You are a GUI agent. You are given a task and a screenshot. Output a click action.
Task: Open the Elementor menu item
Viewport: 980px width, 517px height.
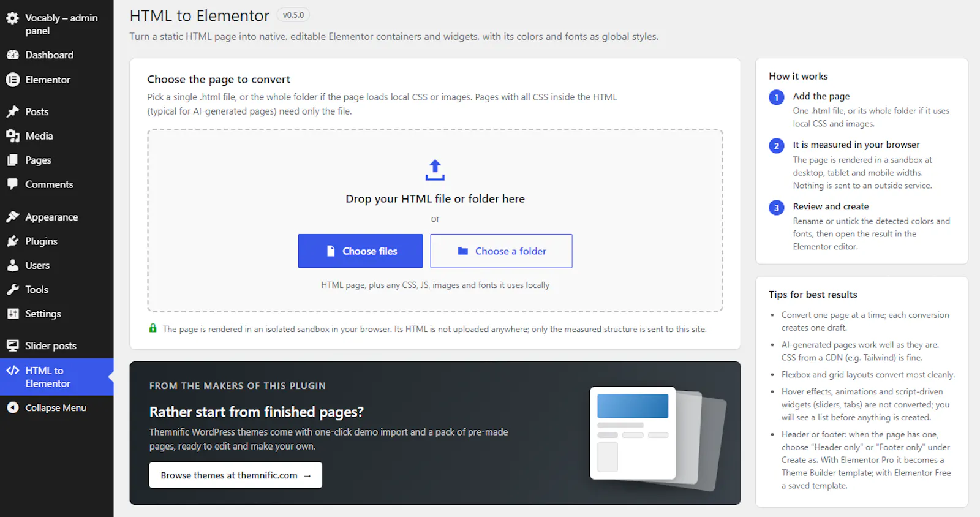click(57, 80)
